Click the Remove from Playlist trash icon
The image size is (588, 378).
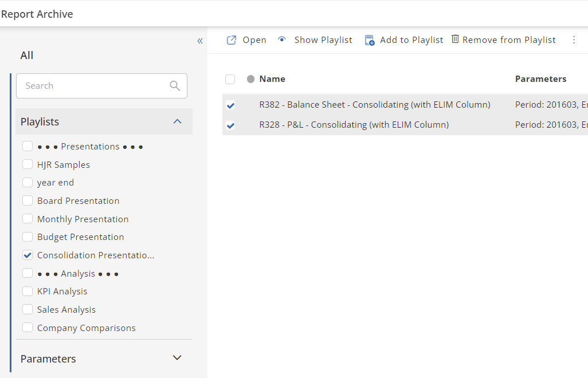click(455, 40)
